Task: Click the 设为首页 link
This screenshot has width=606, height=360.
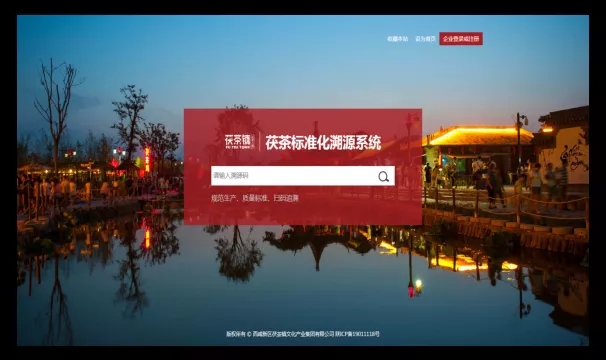Action: 426,39
